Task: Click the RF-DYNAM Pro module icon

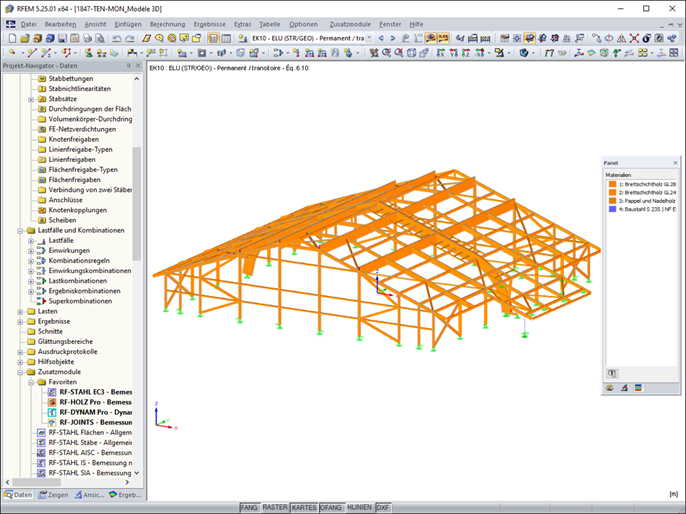Action: pyautogui.click(x=52, y=412)
